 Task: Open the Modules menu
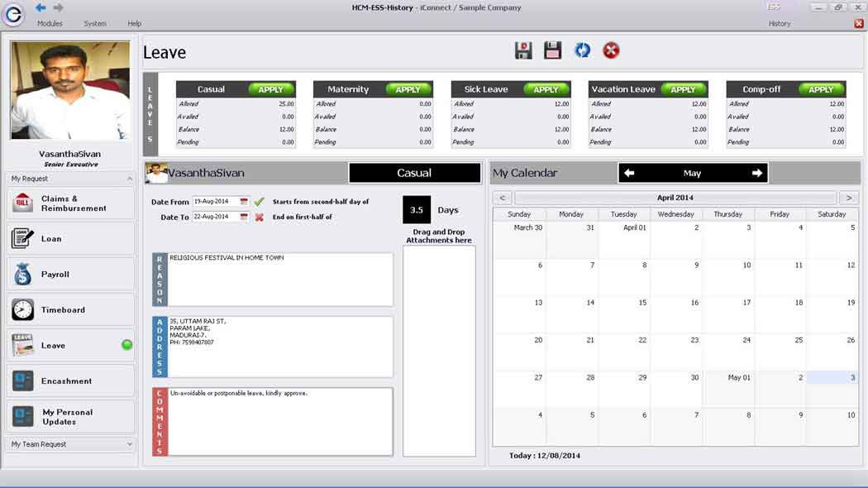point(50,23)
